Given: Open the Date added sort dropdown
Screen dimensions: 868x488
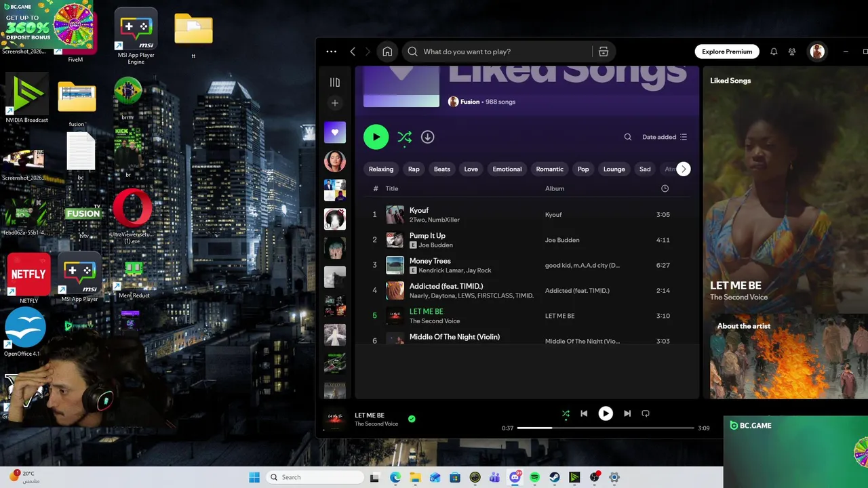Looking at the screenshot, I should tap(665, 137).
